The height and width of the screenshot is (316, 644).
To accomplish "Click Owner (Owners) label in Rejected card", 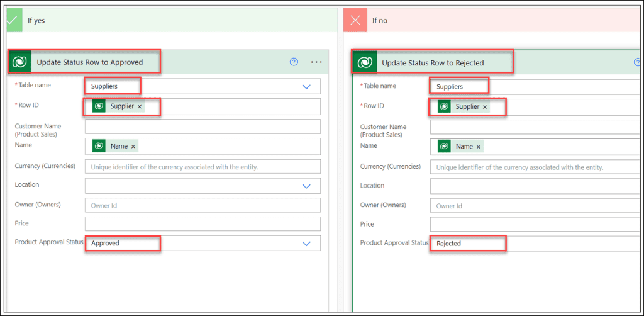I will pos(383,205).
